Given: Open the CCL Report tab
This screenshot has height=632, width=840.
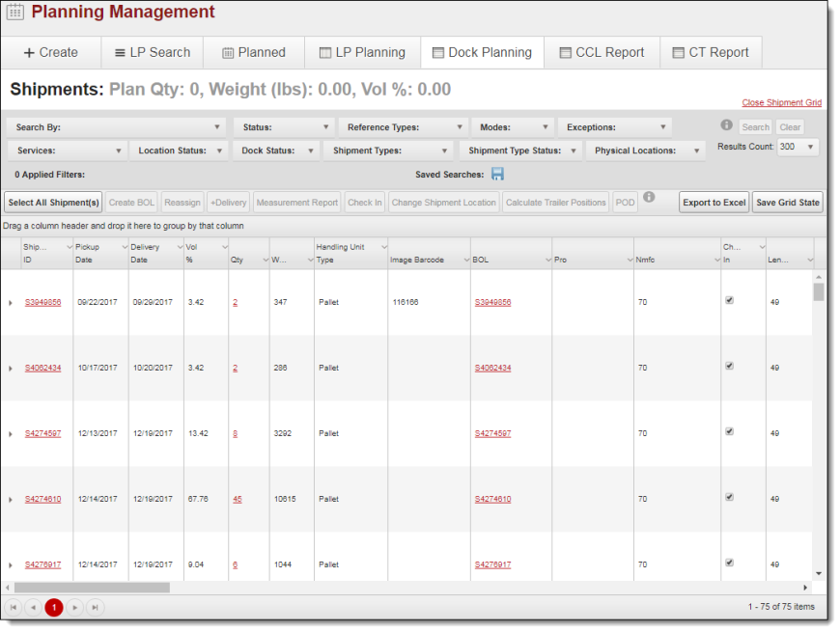Looking at the screenshot, I should [601, 53].
